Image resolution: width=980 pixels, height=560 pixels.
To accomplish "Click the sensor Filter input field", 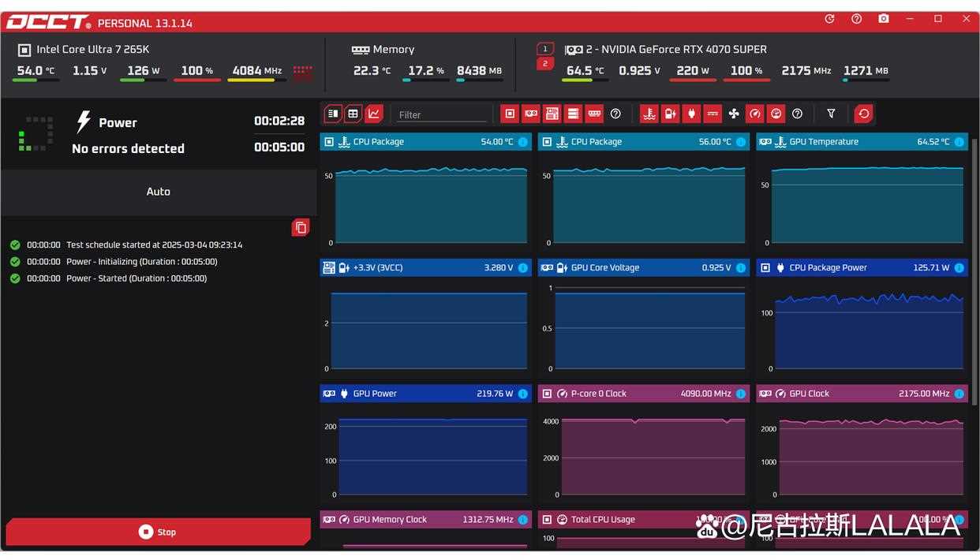I will (442, 114).
